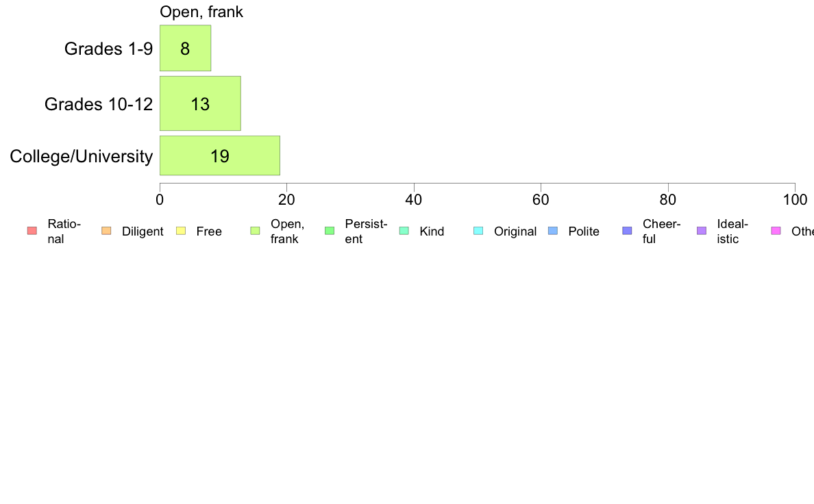Select the cyan Original legend swatch

[x=478, y=231]
